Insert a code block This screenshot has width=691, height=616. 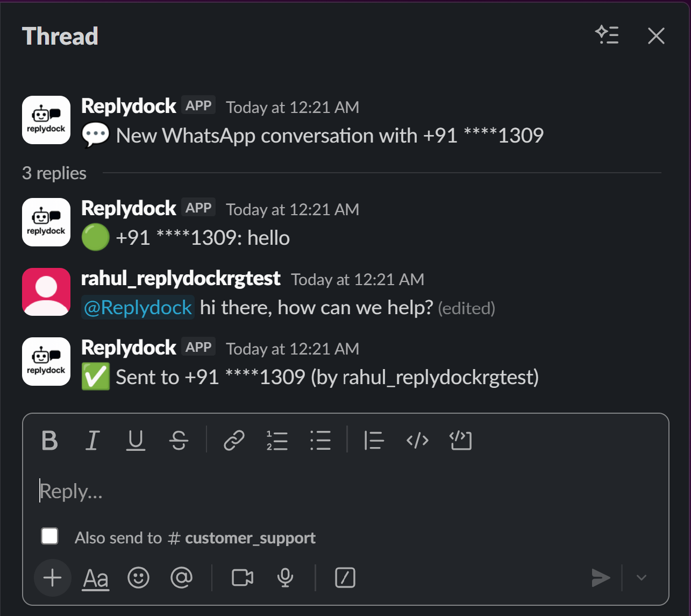pos(460,441)
